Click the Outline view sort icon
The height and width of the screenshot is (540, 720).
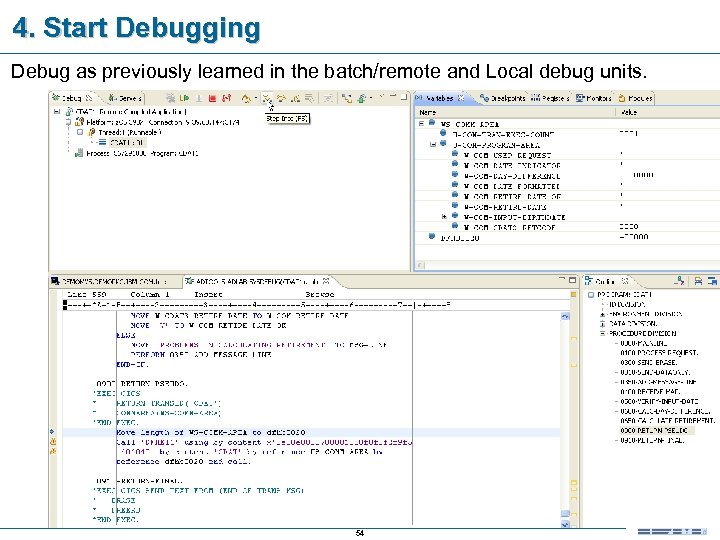[x=680, y=281]
